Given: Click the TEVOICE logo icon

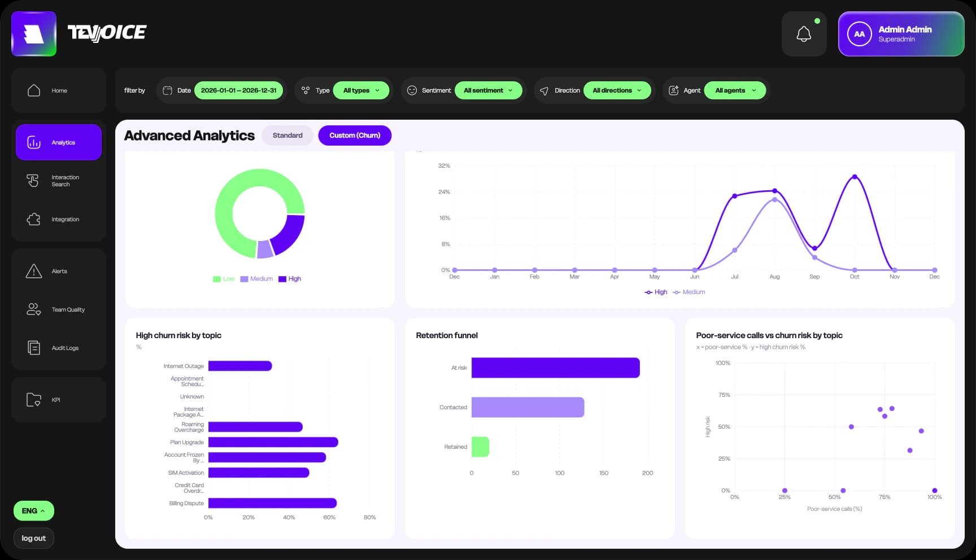Looking at the screenshot, I should (34, 34).
